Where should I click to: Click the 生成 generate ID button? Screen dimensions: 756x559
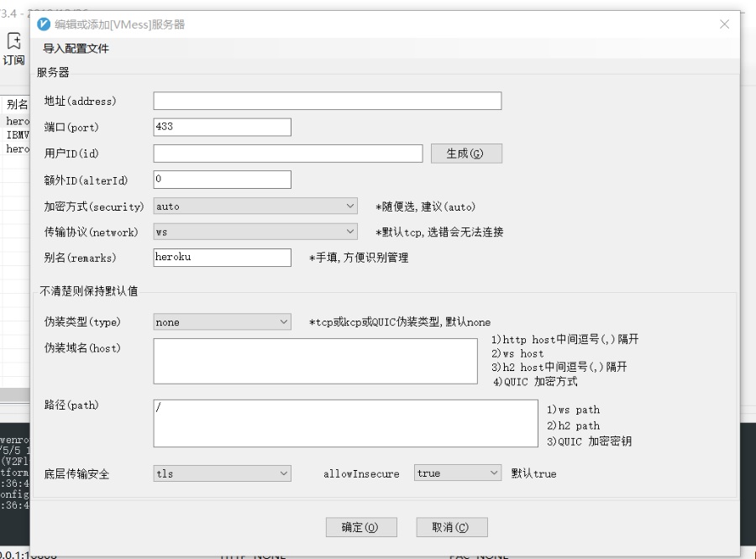pyautogui.click(x=466, y=153)
